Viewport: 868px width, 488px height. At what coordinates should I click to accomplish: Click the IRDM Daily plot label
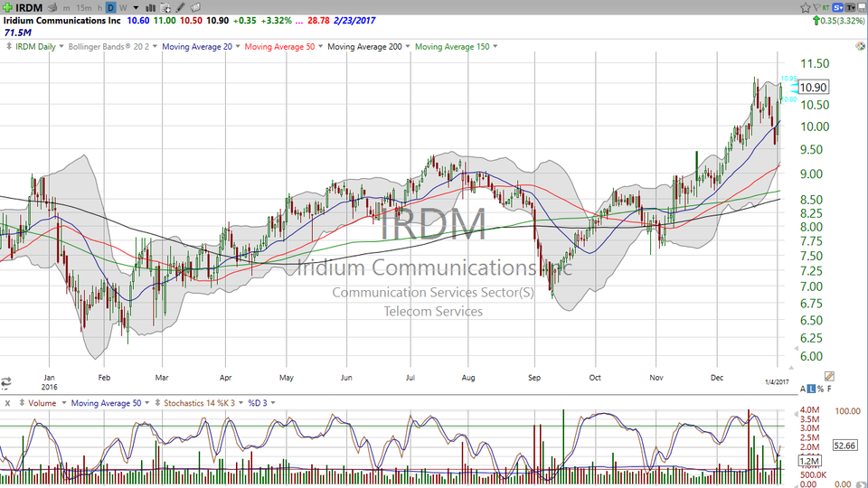pyautogui.click(x=35, y=46)
